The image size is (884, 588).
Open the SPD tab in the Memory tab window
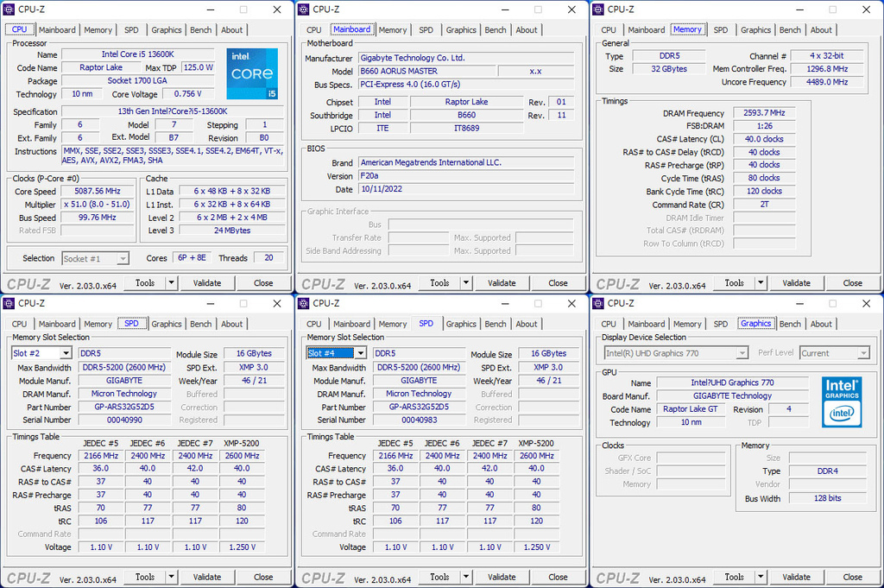(721, 30)
